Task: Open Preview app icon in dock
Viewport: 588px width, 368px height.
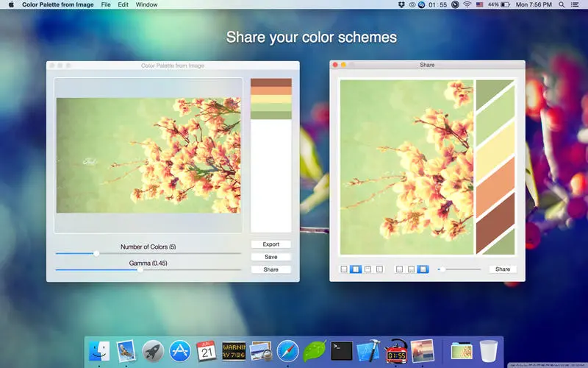Action: [x=261, y=351]
